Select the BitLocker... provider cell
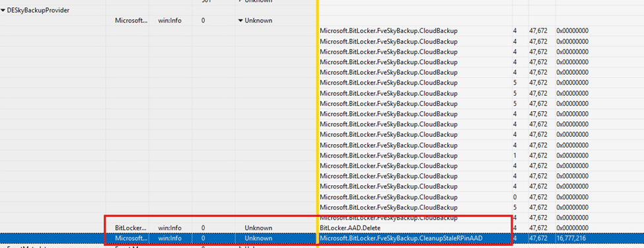Viewport: 644px width, 248px height. coord(131,227)
